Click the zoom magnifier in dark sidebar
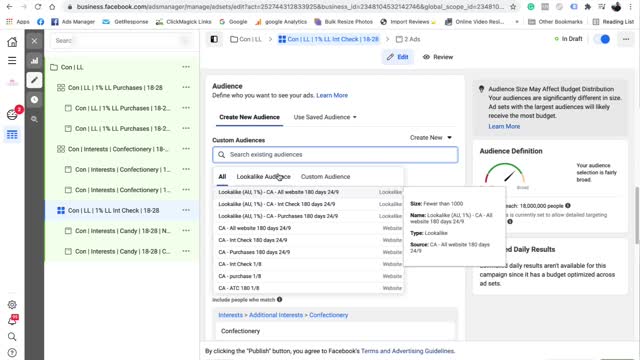 (34, 119)
